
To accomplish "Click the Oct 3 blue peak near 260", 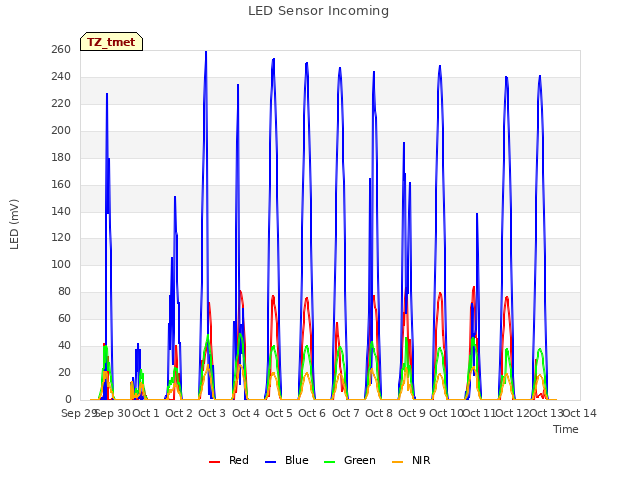I will click(x=206, y=52).
